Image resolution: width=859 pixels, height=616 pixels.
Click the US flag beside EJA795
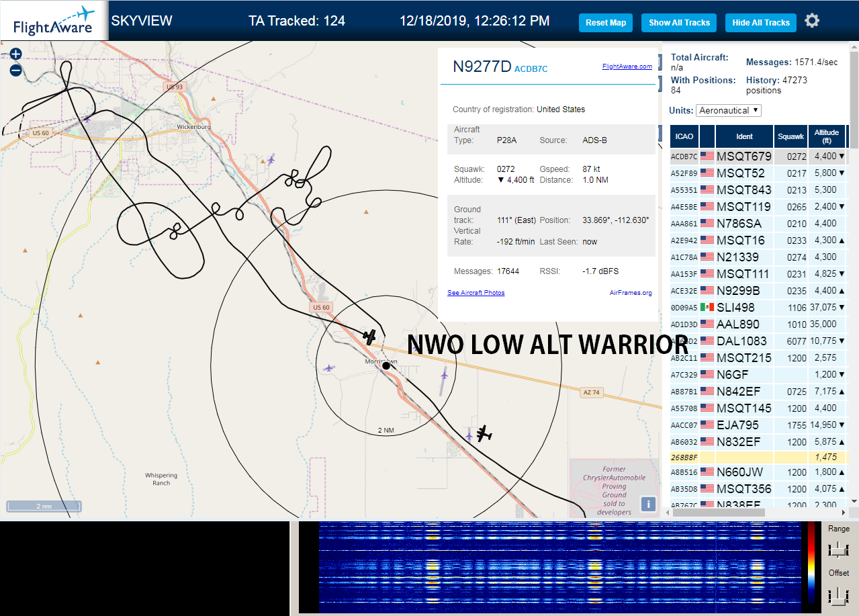(x=707, y=425)
